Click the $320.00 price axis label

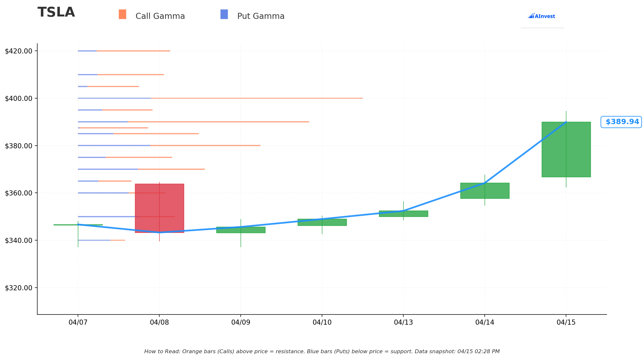19,288
